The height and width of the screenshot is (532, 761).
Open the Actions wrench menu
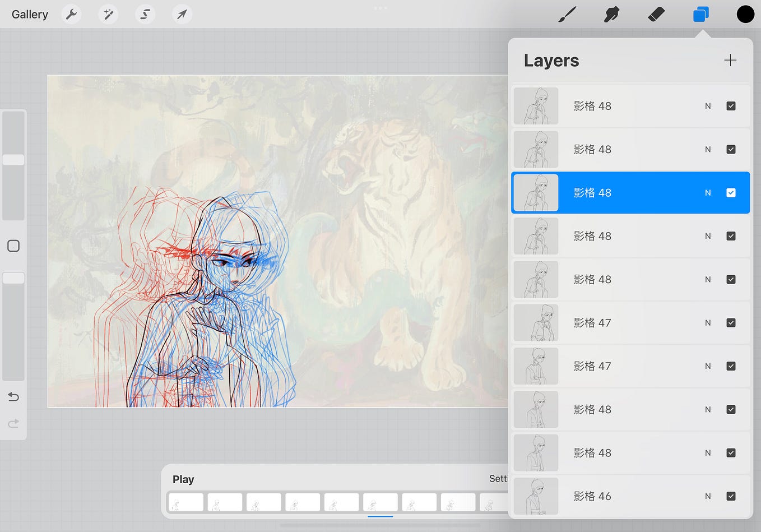click(71, 14)
